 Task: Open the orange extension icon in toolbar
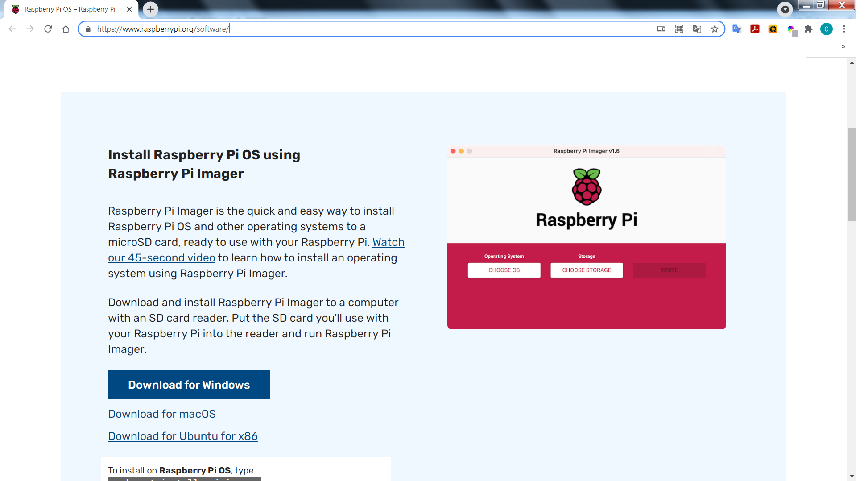[x=773, y=29]
